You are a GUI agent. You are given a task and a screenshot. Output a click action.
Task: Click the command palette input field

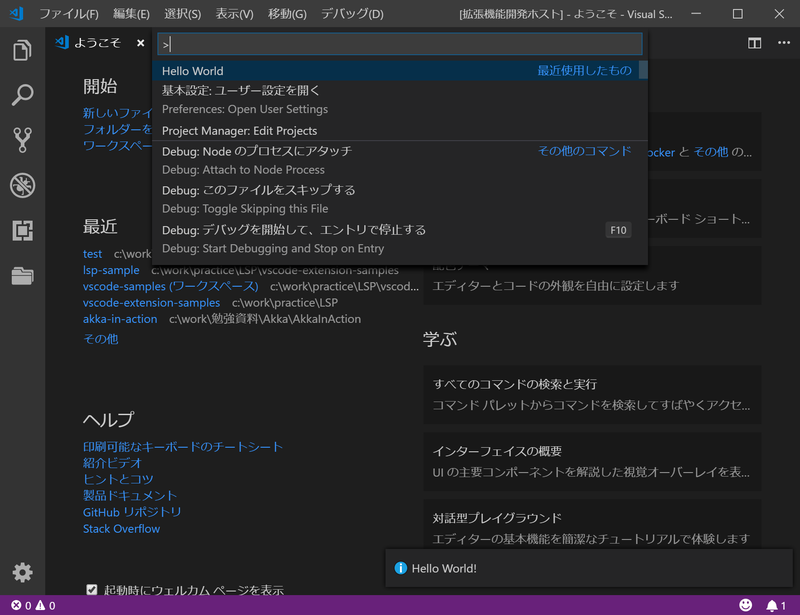click(x=399, y=44)
